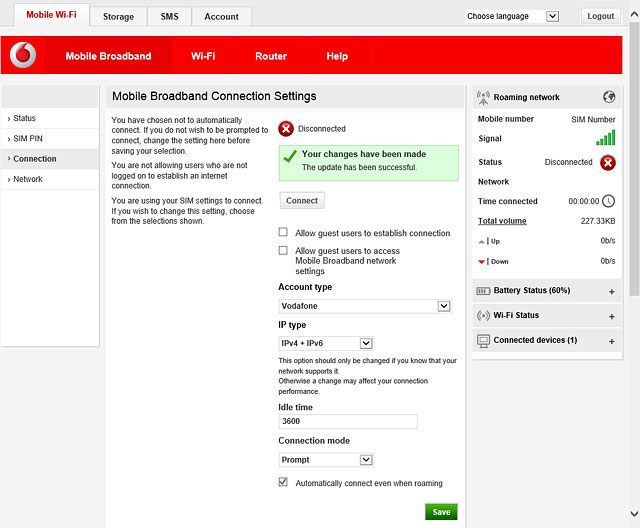
Task: Uncheck Automatically connect even when roaming
Action: 283,482
